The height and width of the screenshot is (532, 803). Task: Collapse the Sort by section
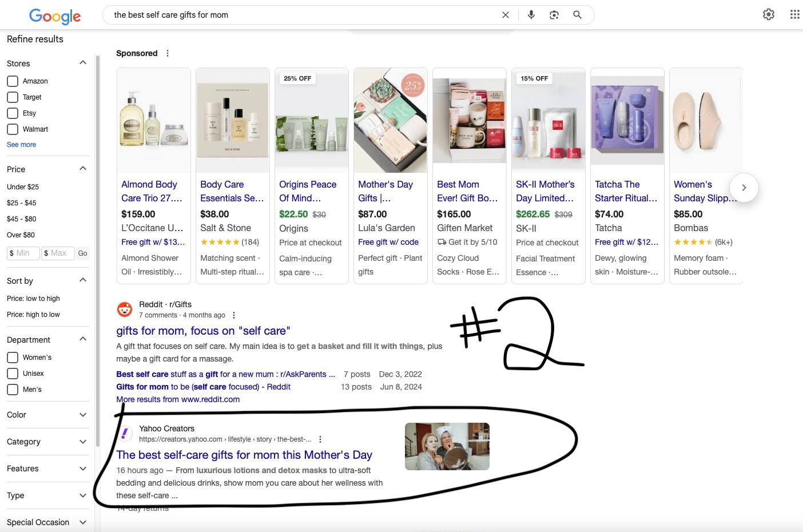83,280
